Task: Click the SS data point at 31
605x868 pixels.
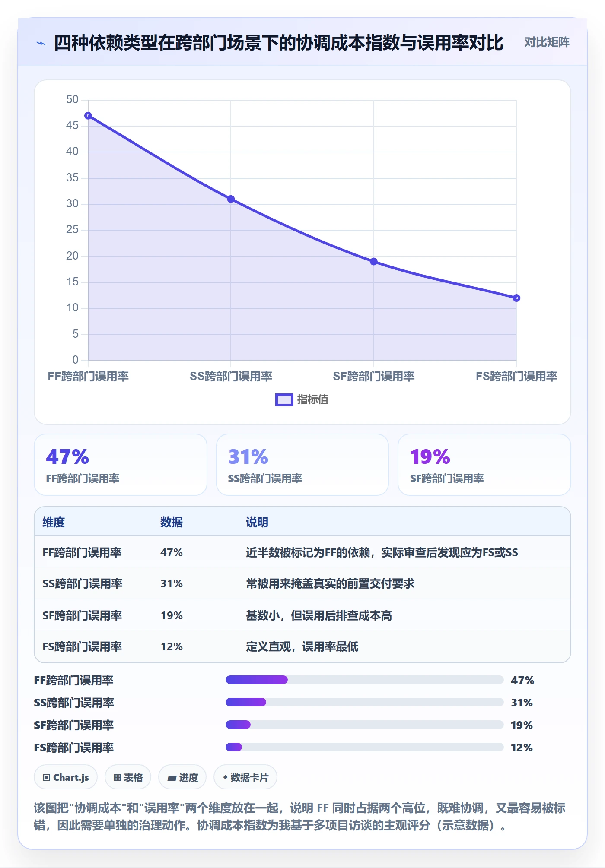Action: (231, 199)
